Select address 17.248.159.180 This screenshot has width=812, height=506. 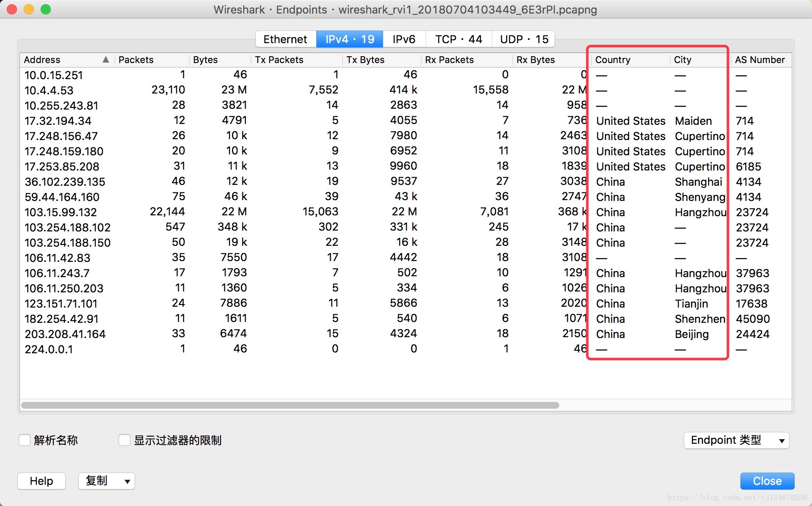pos(64,151)
